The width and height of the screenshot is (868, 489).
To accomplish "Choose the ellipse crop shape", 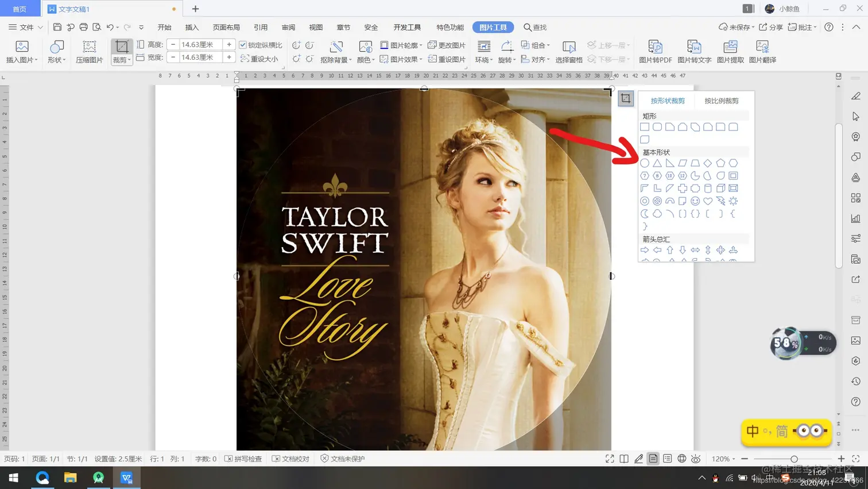I will [x=645, y=163].
